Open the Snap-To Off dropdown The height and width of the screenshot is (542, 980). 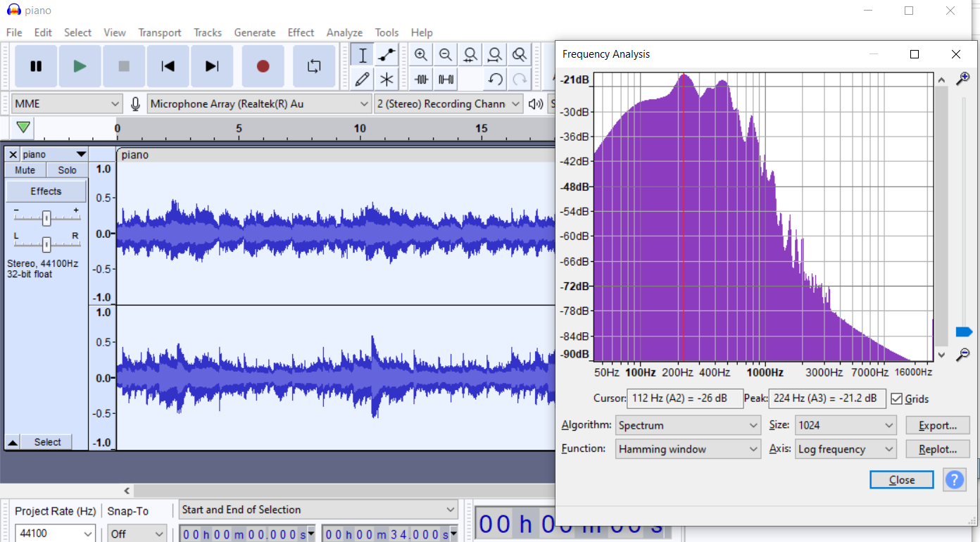click(x=137, y=534)
